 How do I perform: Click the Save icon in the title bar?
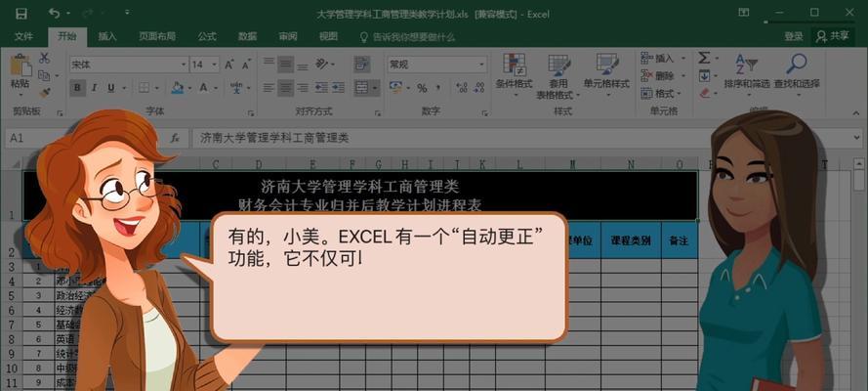tap(21, 14)
